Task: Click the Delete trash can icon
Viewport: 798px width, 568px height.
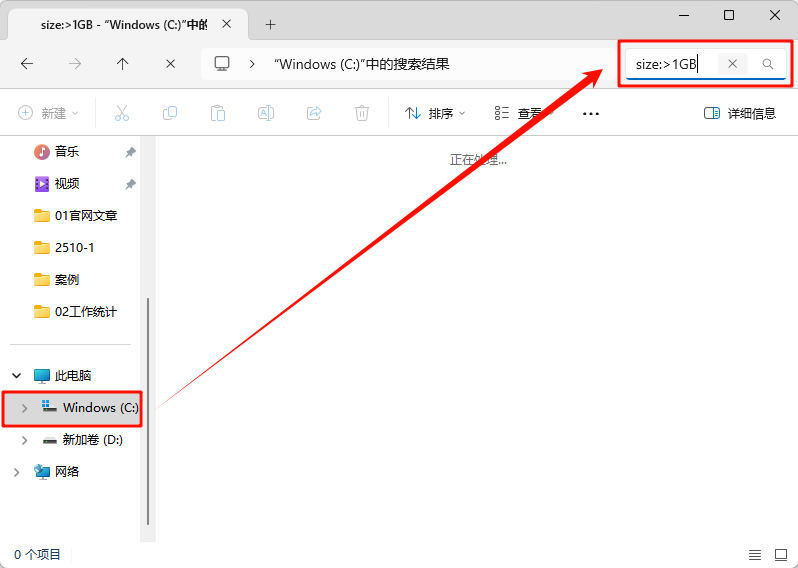Action: [x=362, y=113]
